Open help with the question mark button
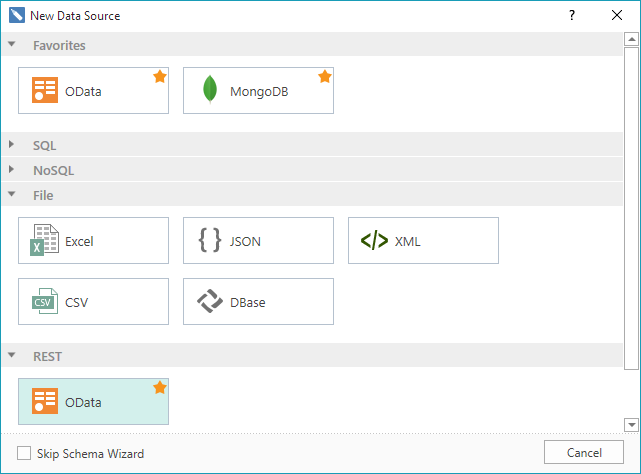This screenshot has height=474, width=641. [572, 16]
